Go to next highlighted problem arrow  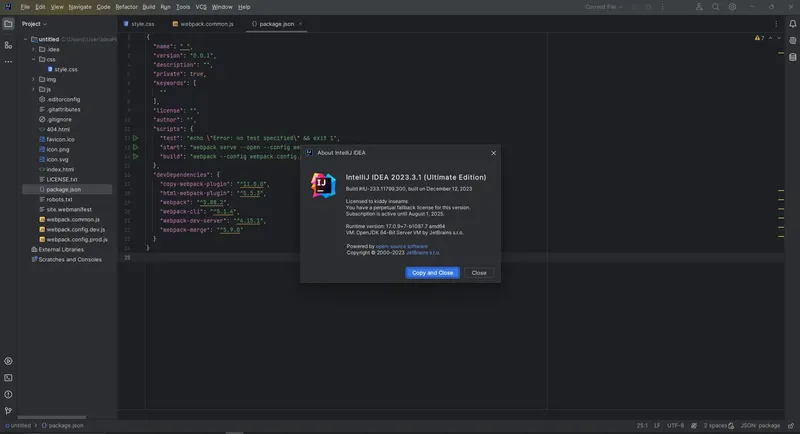click(x=779, y=38)
